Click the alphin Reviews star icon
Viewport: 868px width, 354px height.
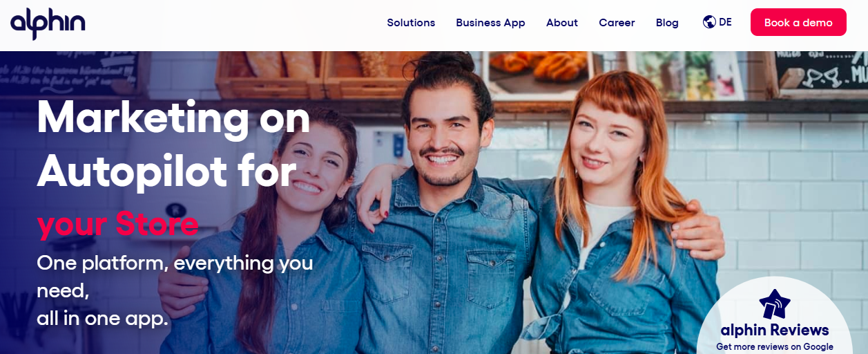775,304
